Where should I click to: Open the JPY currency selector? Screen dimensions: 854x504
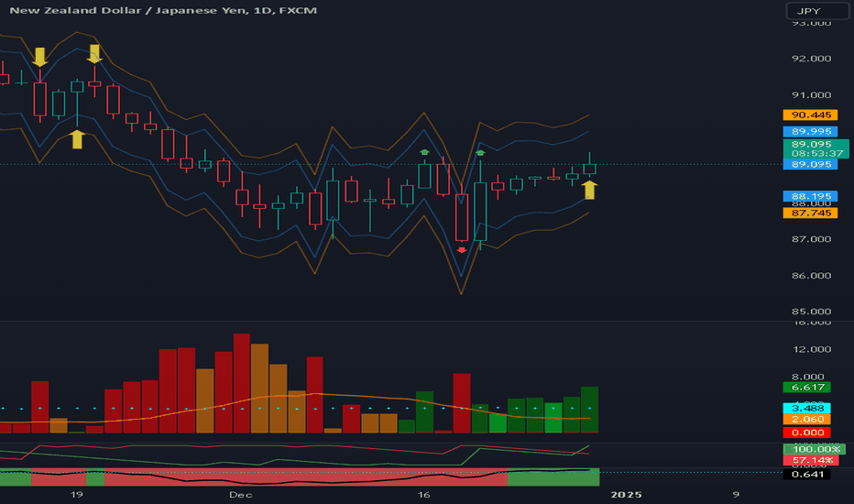click(x=817, y=11)
